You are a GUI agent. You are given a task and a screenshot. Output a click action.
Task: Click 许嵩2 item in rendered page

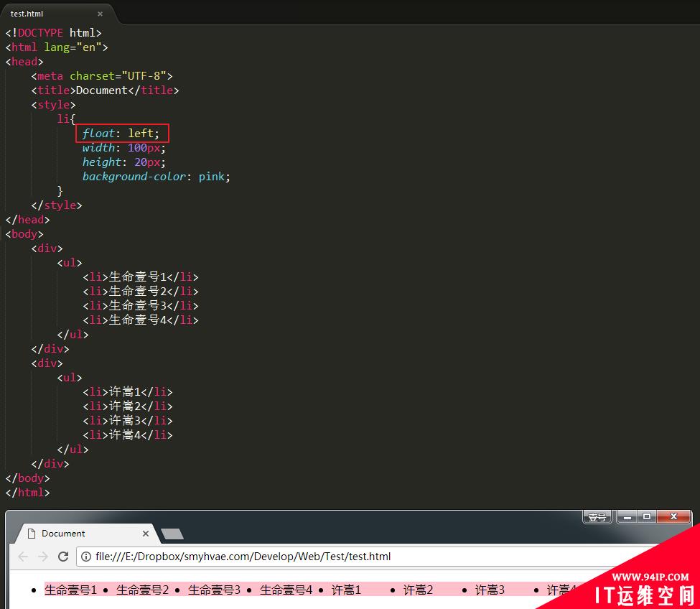(419, 590)
